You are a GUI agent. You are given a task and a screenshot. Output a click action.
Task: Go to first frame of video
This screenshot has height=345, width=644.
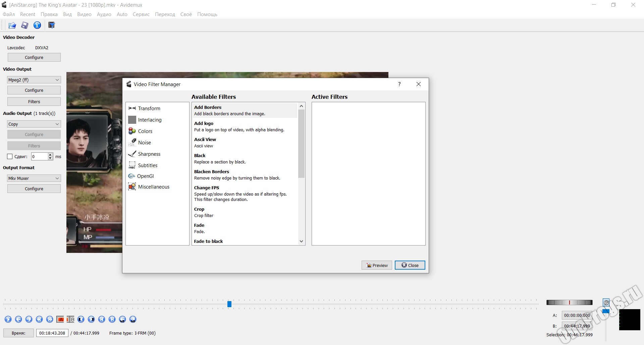(x=102, y=319)
